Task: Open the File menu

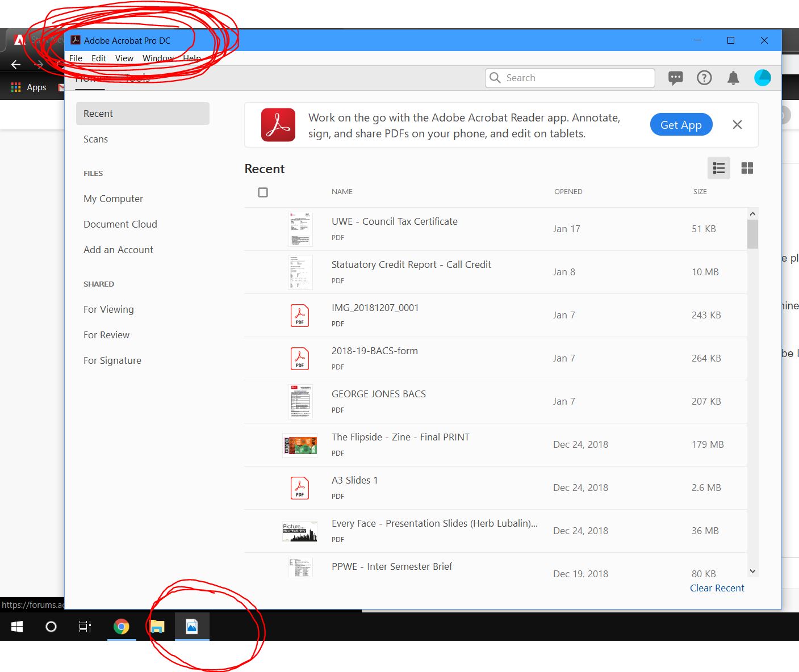Action: coord(76,58)
